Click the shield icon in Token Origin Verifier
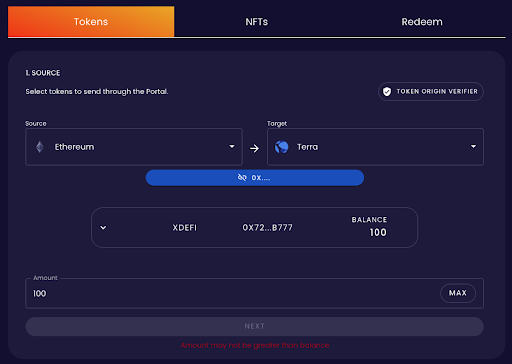512x364 pixels. tap(387, 92)
